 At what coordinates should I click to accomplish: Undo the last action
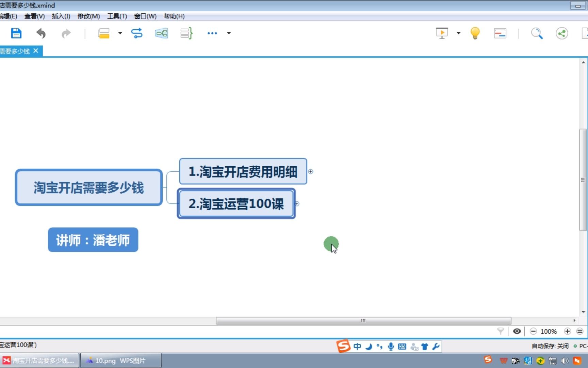coord(41,33)
